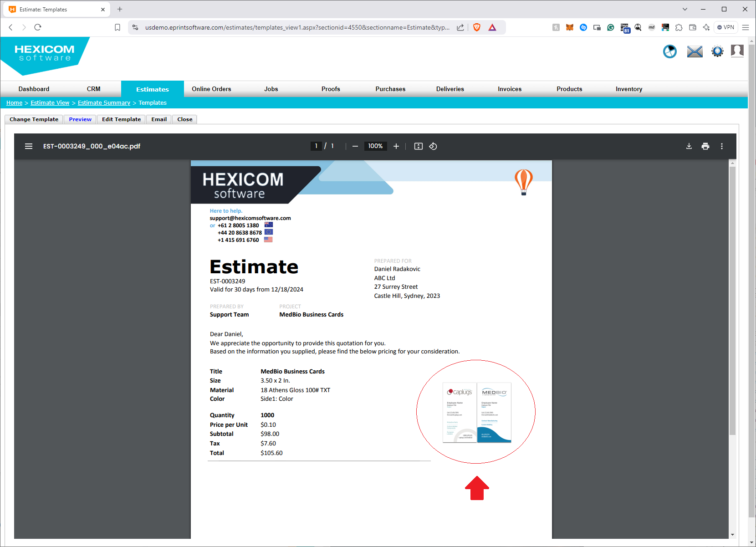Screen dimensions: 756x547
Task: Open the PDF viewer sidebar hamburger menu
Action: 29,146
